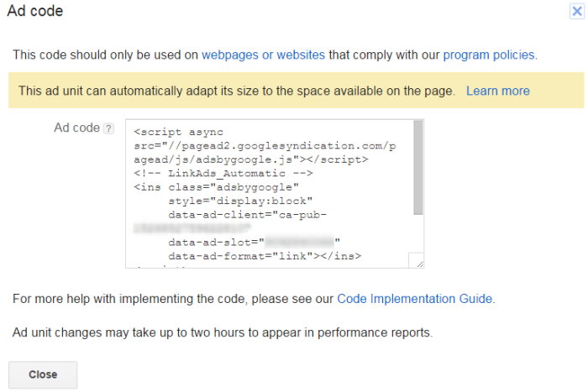Click the 'Ad code' dialog title

point(35,11)
